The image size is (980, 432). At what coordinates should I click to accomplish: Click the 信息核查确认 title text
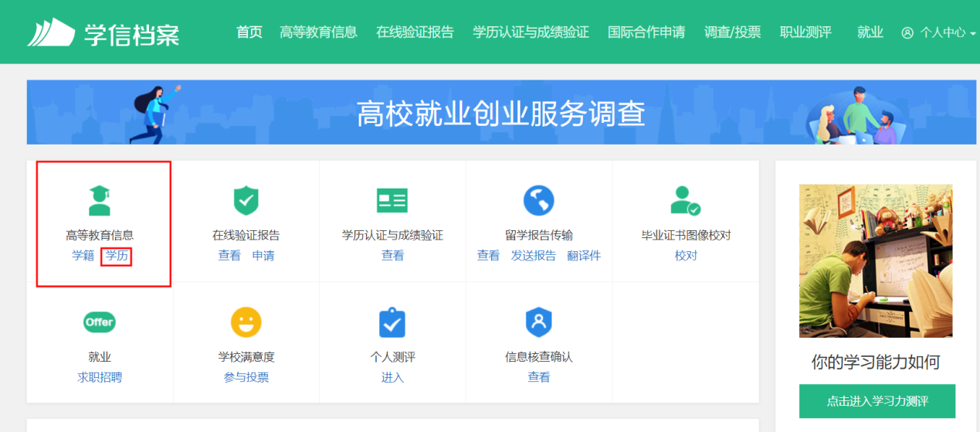coord(539,357)
